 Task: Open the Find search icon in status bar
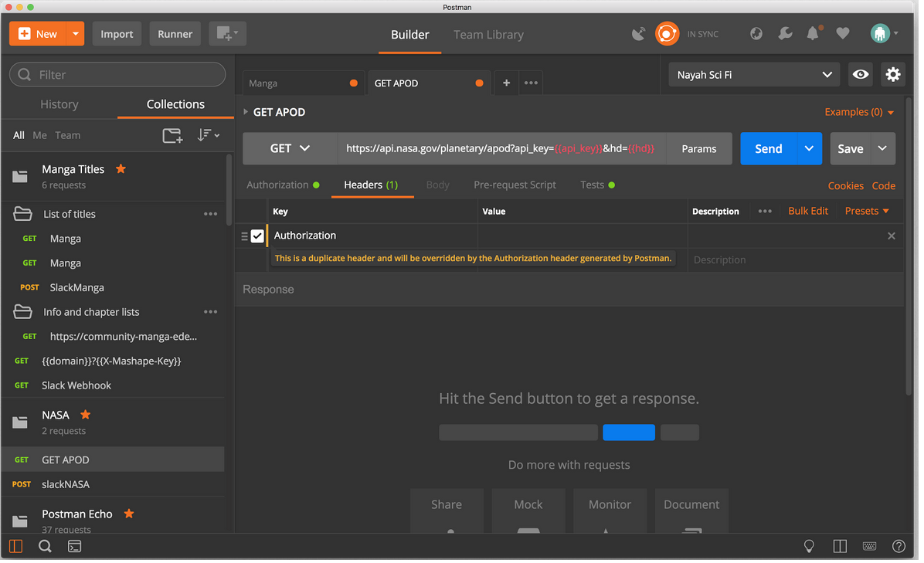(x=45, y=547)
